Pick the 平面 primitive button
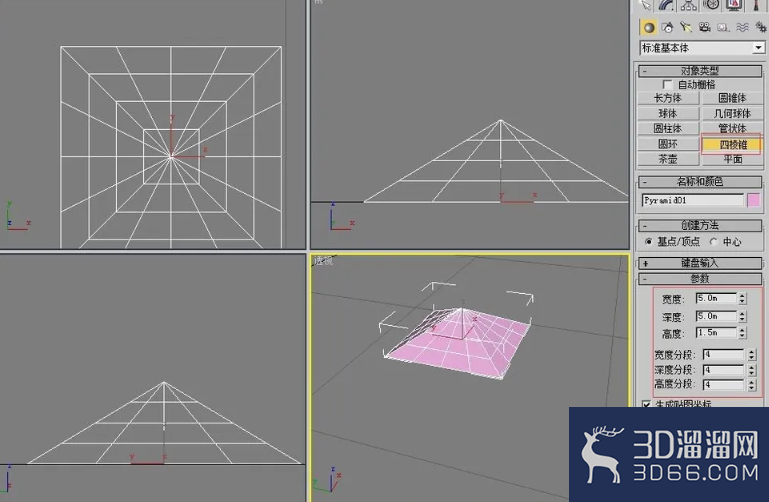Viewport: 769px width, 502px height. (x=732, y=159)
